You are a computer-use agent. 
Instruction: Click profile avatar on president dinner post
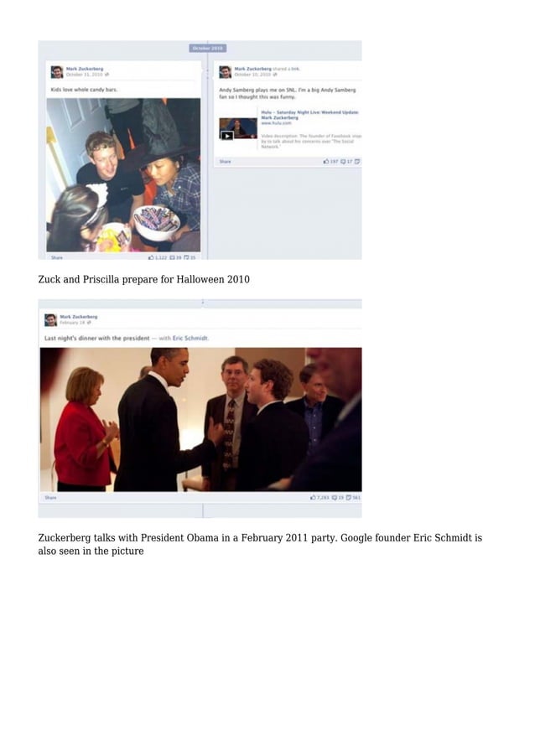pyautogui.click(x=50, y=319)
